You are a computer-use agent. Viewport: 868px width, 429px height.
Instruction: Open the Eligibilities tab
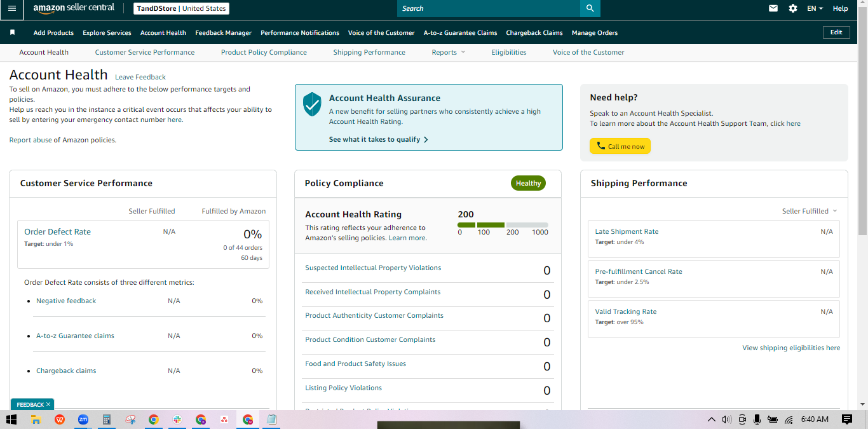[x=508, y=52]
